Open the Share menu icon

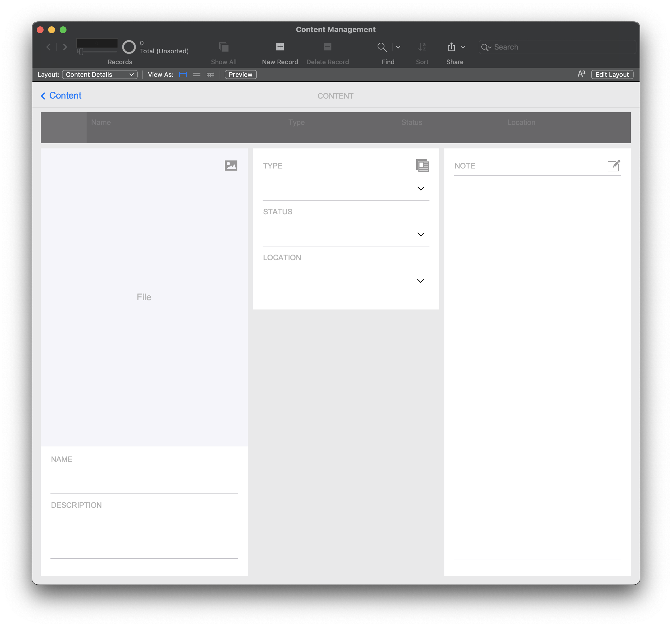pos(452,47)
